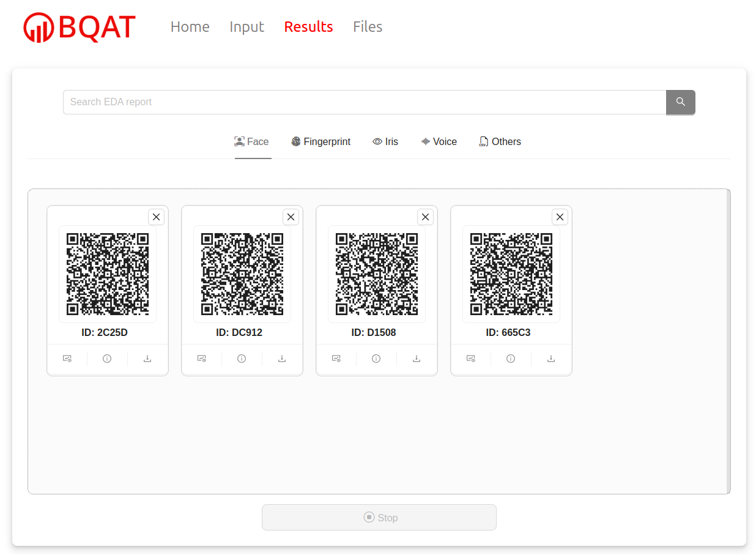Remove the ID 2C25D report card
The width and height of the screenshot is (756, 555).
156,217
